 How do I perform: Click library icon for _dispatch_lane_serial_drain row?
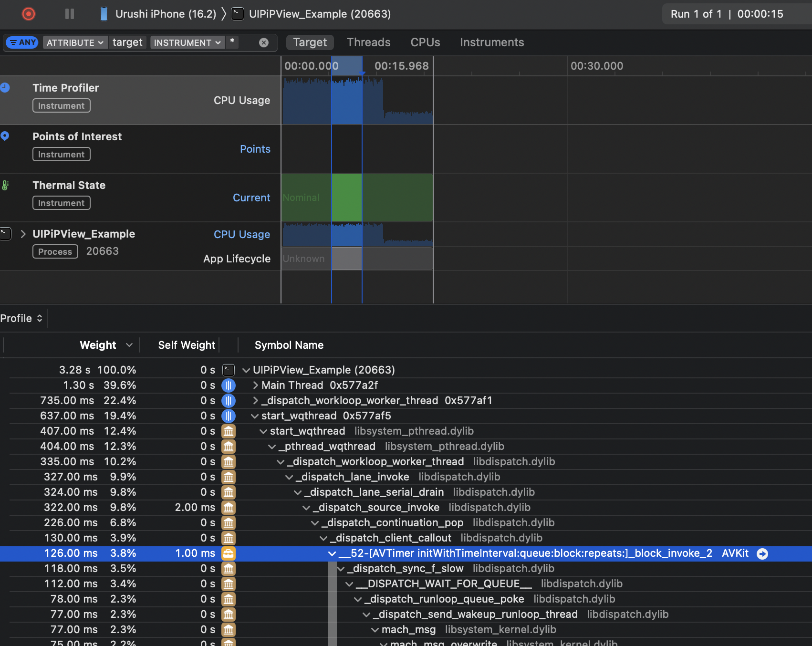[x=229, y=492]
